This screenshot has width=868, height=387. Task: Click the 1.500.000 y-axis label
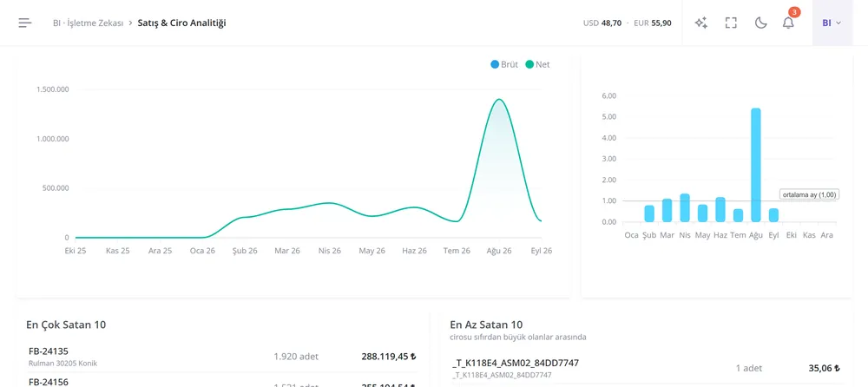click(x=53, y=89)
